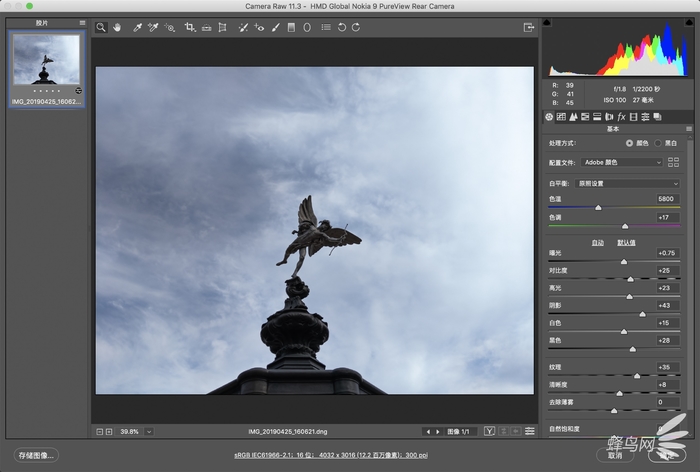700x472 pixels.
Task: Toggle full screen mode icon
Action: (x=528, y=28)
